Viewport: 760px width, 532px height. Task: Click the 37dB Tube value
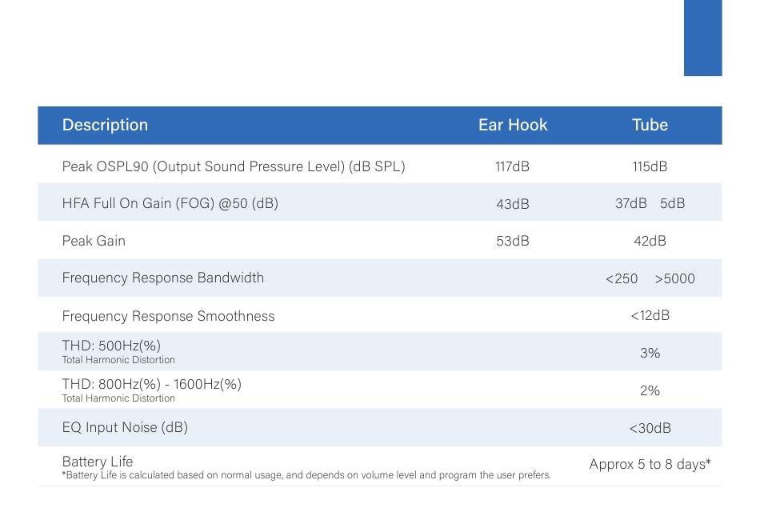631,203
